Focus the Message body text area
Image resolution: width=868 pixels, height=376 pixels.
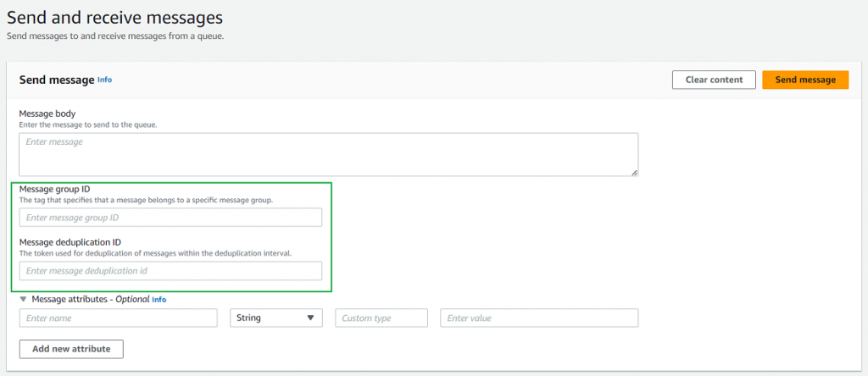328,154
